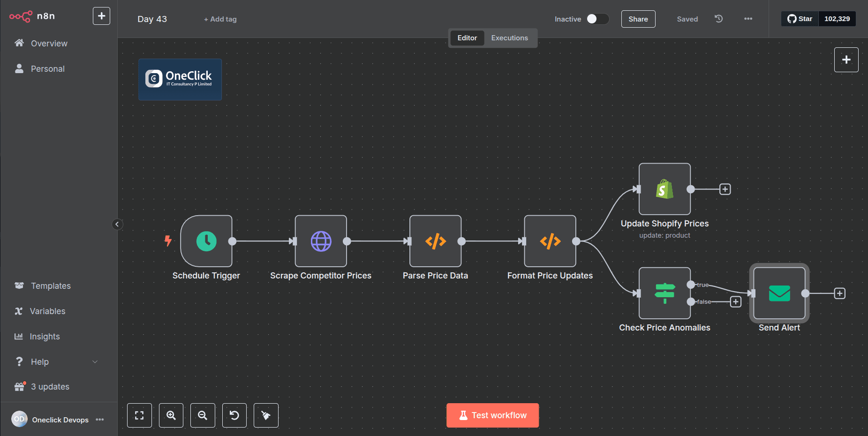868x436 pixels.
Task: Click the n8n logo
Action: click(32, 16)
